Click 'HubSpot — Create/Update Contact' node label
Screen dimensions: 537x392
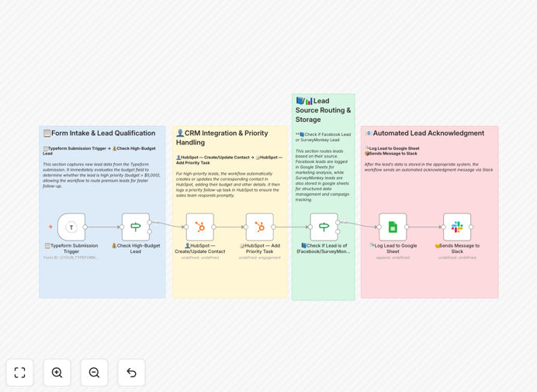pyautogui.click(x=200, y=248)
